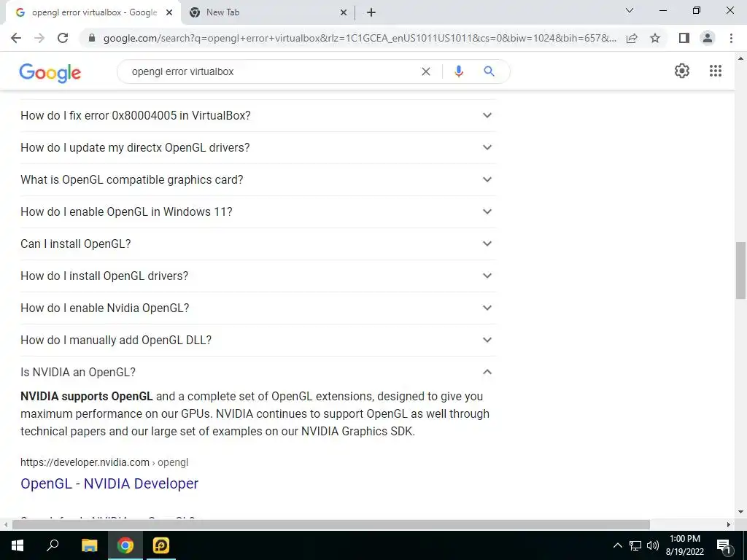Open Windows taskbar search
747x560 pixels.
pyautogui.click(x=53, y=545)
